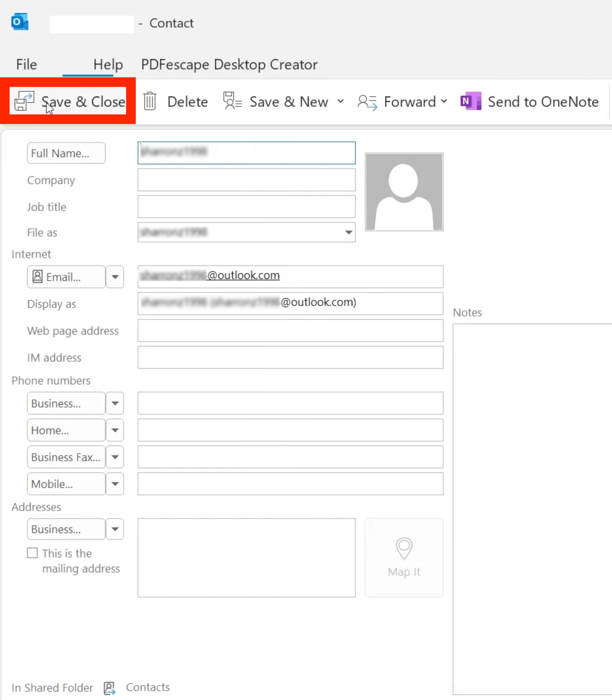
Task: Open the Business address type dropdown
Action: [x=115, y=529]
